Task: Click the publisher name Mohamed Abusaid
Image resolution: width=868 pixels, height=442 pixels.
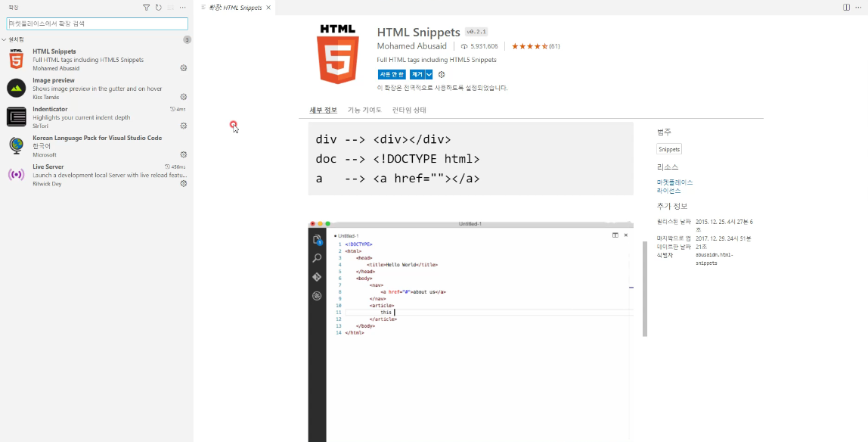Action: (x=412, y=46)
